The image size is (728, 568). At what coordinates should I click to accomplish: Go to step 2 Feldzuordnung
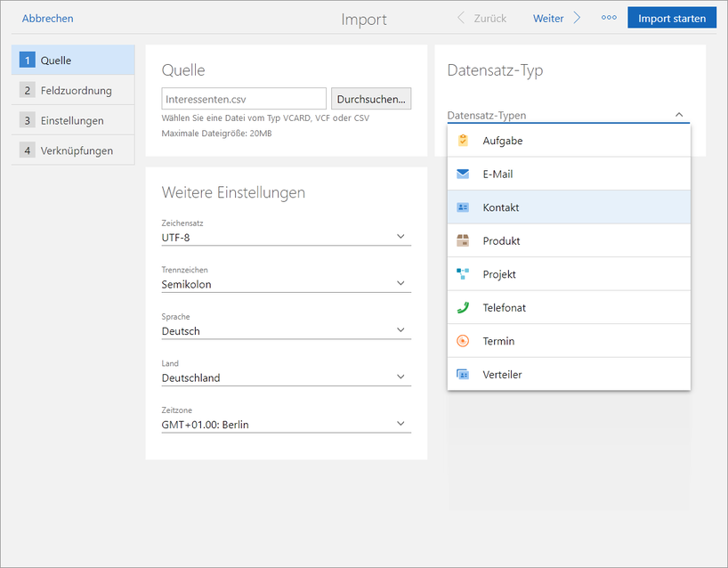(75, 90)
